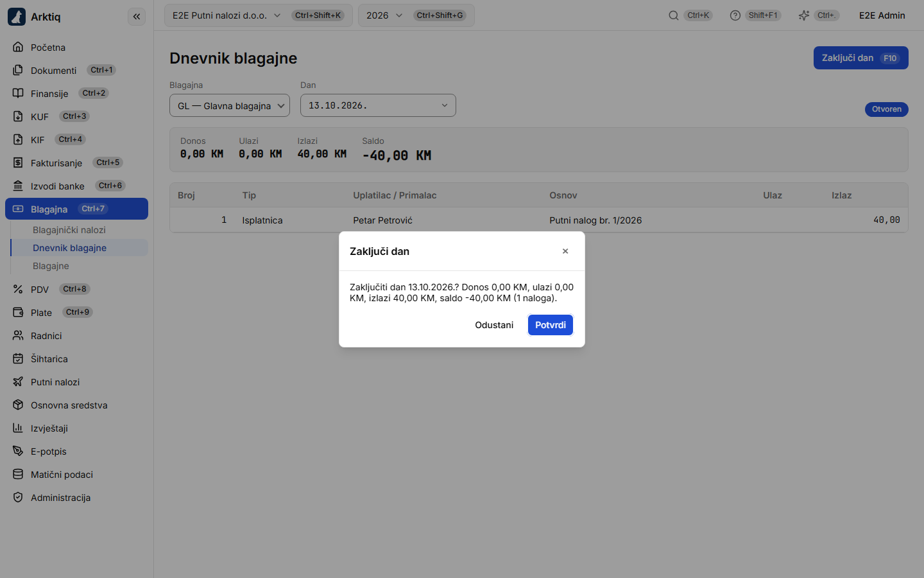Select Blagajne submenu item
This screenshot has width=924, height=578.
pos(51,266)
